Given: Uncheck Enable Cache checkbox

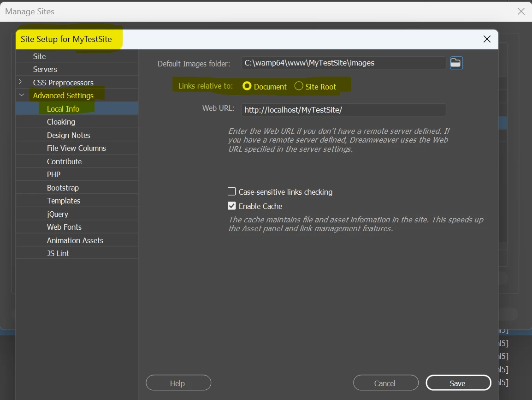Looking at the screenshot, I should [232, 206].
